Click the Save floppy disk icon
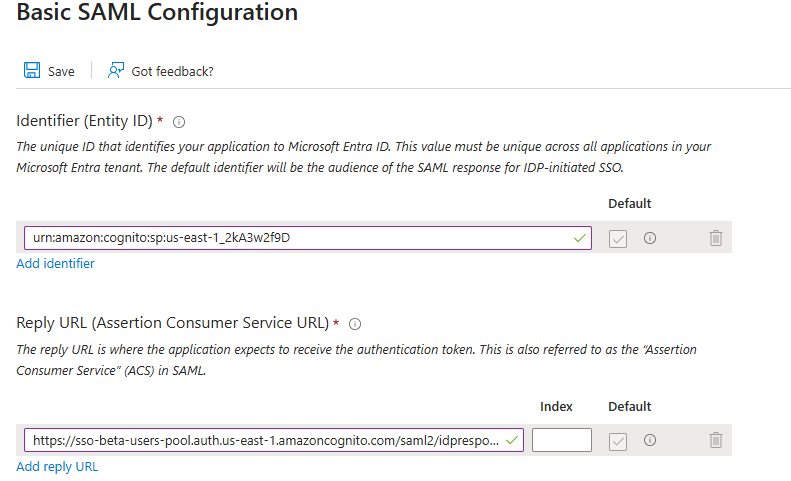Screen dimensions: 791x481 point(32,70)
